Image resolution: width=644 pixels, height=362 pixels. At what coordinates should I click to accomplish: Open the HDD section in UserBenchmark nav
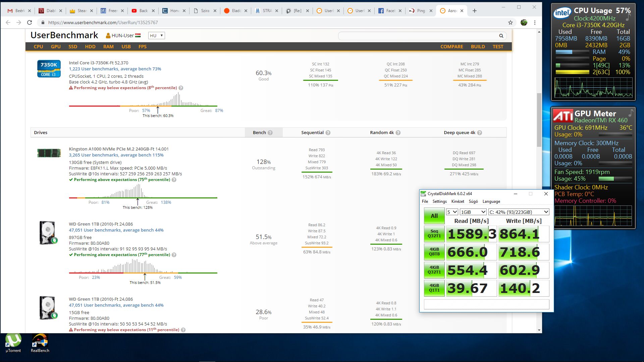coord(90,47)
